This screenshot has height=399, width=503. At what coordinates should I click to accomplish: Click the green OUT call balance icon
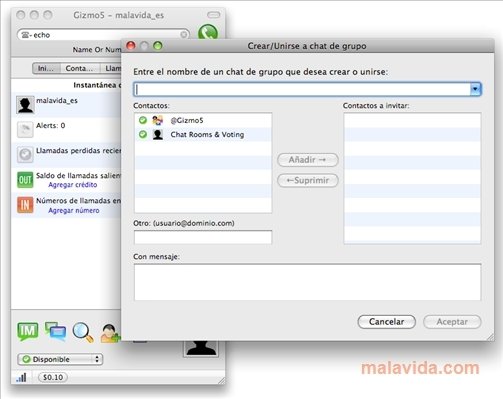(x=25, y=180)
